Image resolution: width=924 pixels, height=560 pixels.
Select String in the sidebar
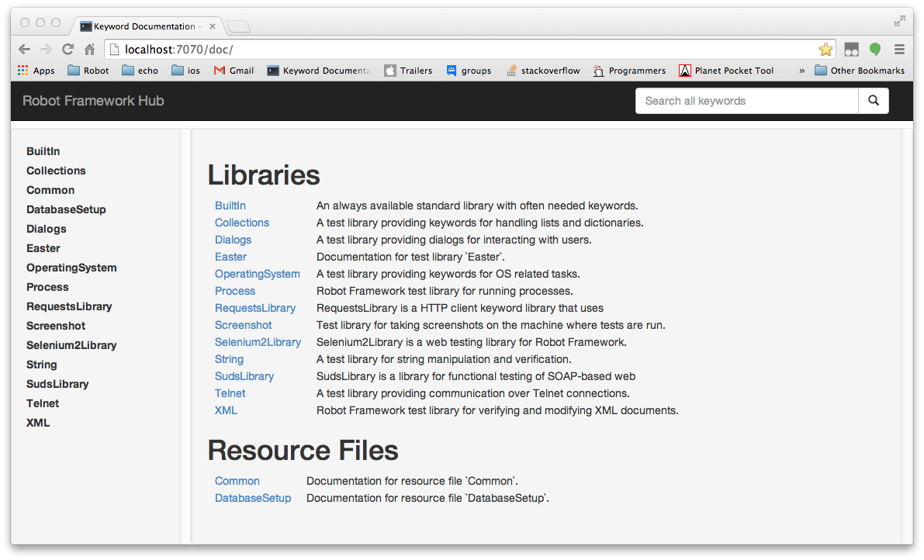pos(41,365)
